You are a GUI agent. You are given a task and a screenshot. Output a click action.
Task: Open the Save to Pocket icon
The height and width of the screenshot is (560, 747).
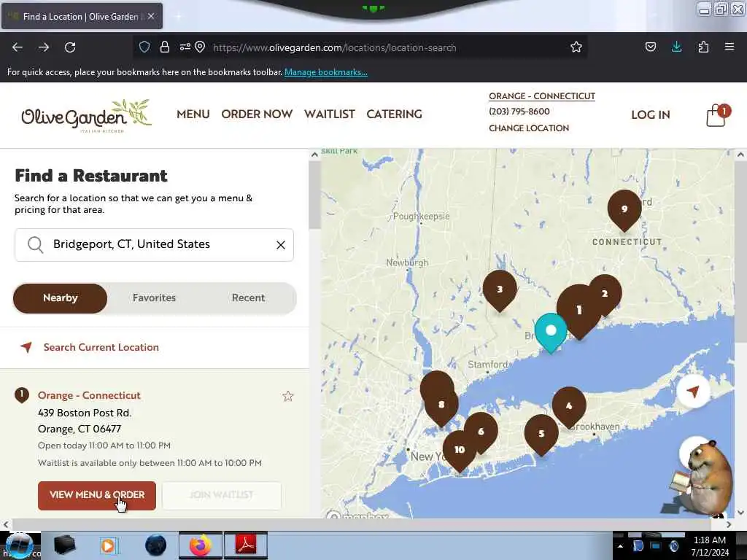(650, 47)
